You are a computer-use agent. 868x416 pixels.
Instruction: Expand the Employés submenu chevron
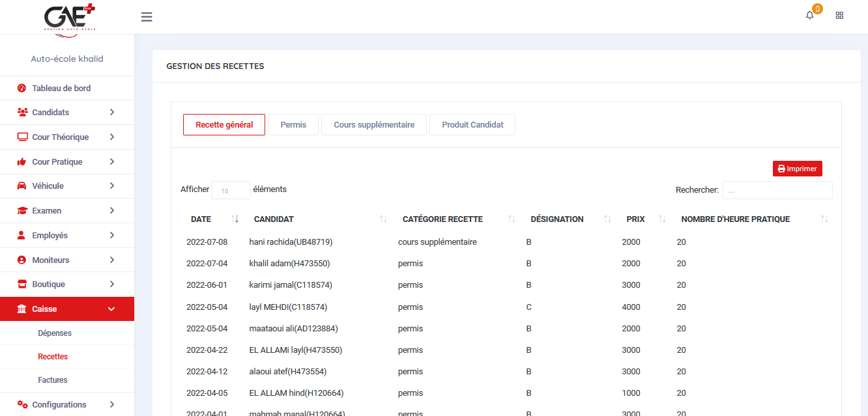(x=112, y=235)
